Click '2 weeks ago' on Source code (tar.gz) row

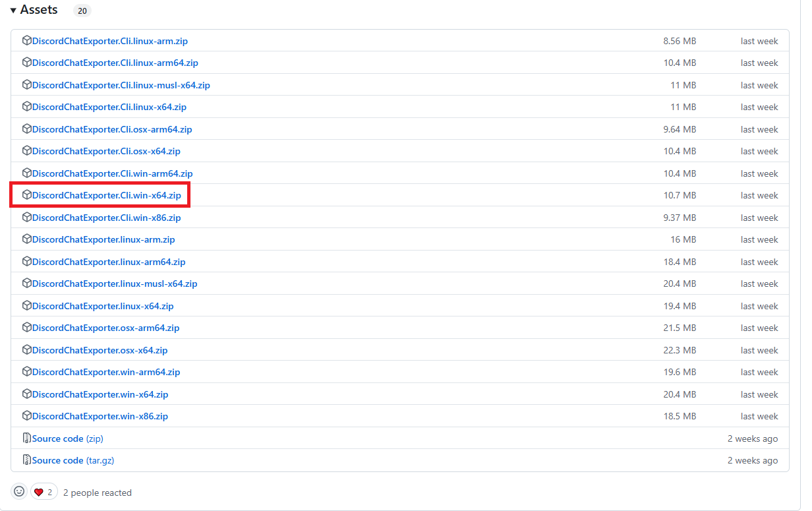point(753,460)
